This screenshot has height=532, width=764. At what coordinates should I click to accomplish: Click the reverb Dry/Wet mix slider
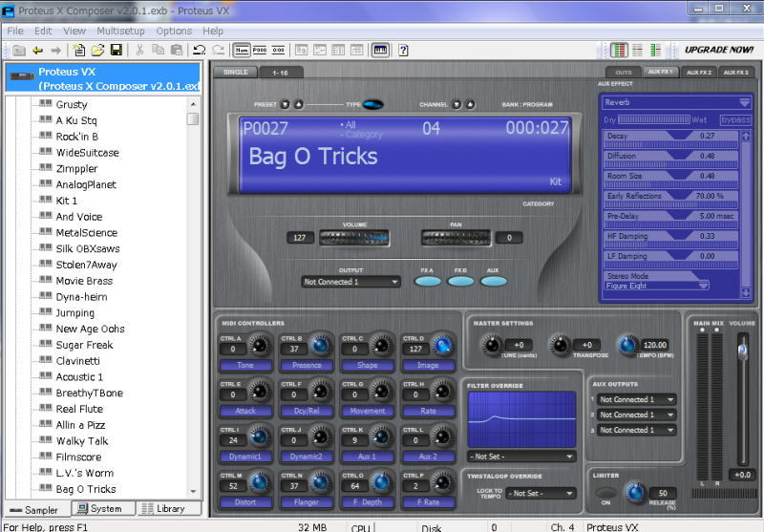point(653,119)
